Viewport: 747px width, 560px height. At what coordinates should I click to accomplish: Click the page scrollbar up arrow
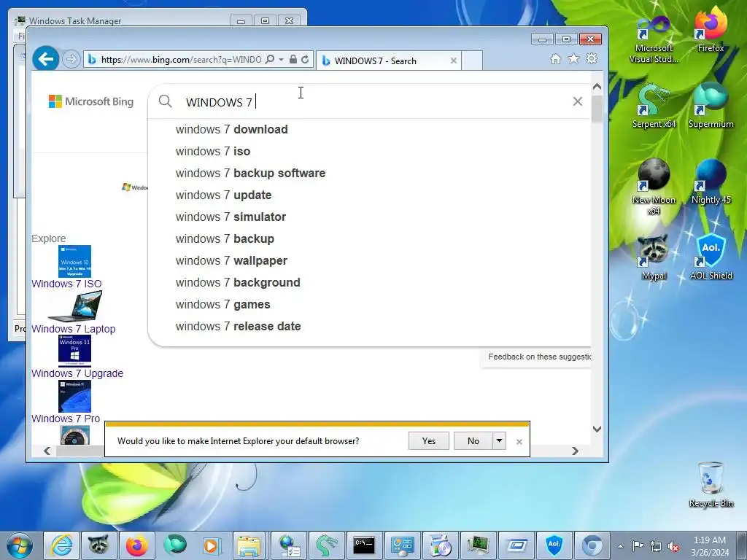point(597,87)
